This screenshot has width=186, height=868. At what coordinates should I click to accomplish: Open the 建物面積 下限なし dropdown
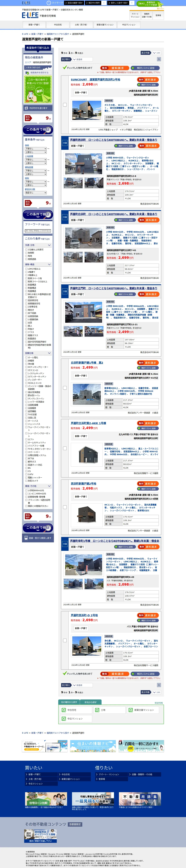click(36, 171)
